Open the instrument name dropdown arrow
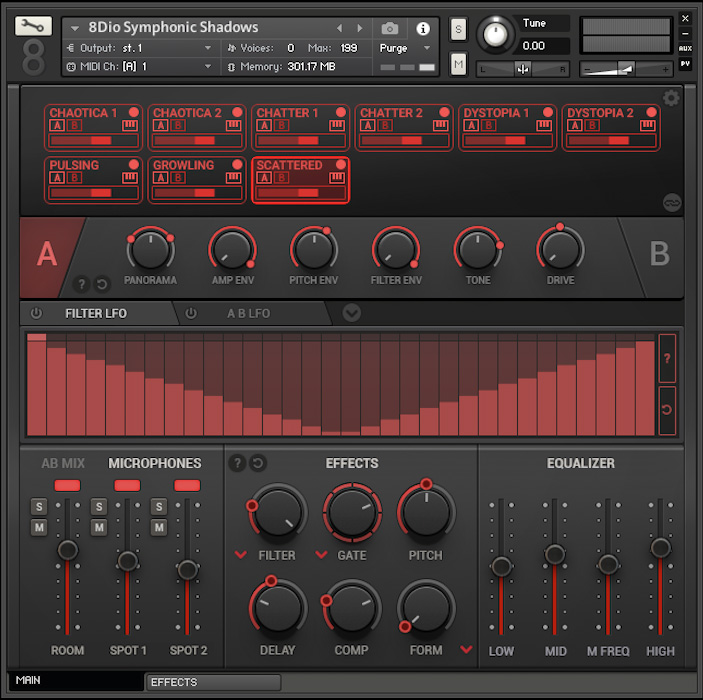703x700 pixels. [75, 28]
